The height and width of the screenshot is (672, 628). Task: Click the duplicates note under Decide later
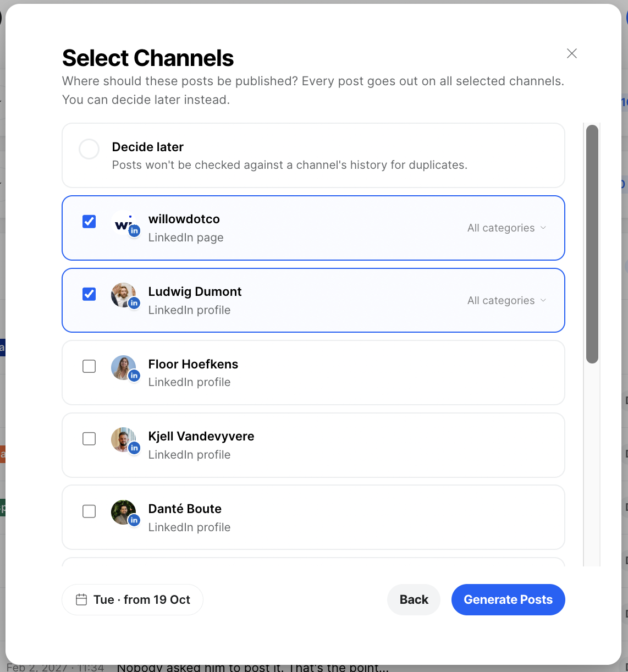290,165
